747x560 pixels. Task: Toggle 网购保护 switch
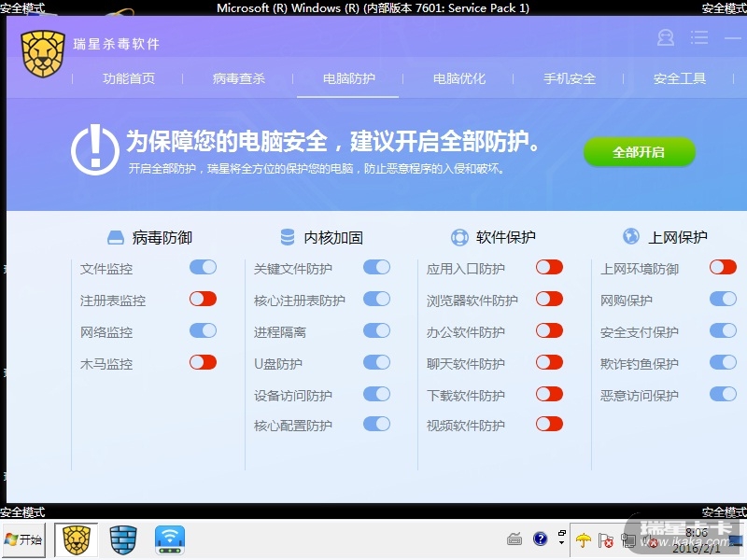tap(723, 299)
